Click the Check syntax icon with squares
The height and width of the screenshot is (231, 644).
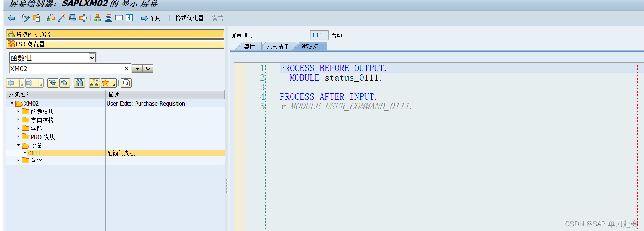[x=51, y=18]
